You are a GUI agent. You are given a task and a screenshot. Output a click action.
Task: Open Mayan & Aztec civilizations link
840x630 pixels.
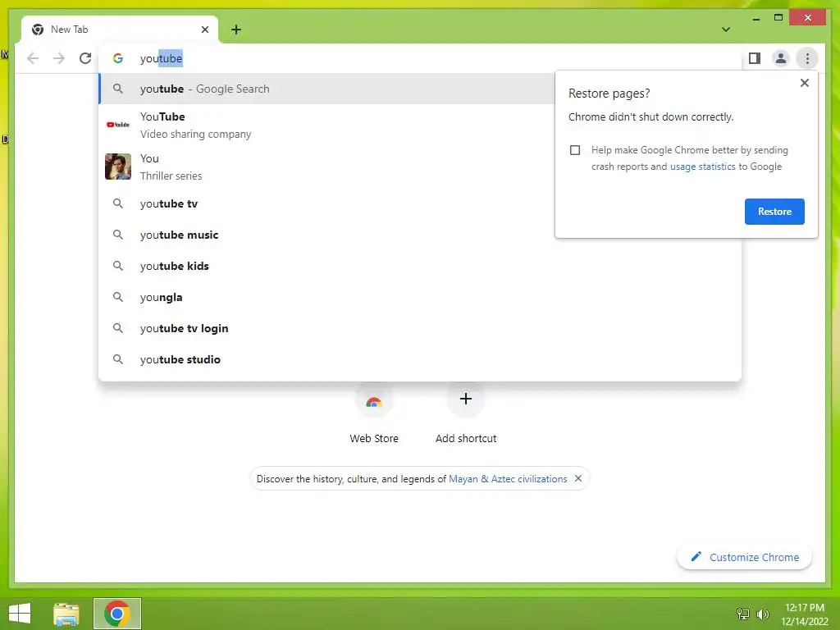point(508,479)
